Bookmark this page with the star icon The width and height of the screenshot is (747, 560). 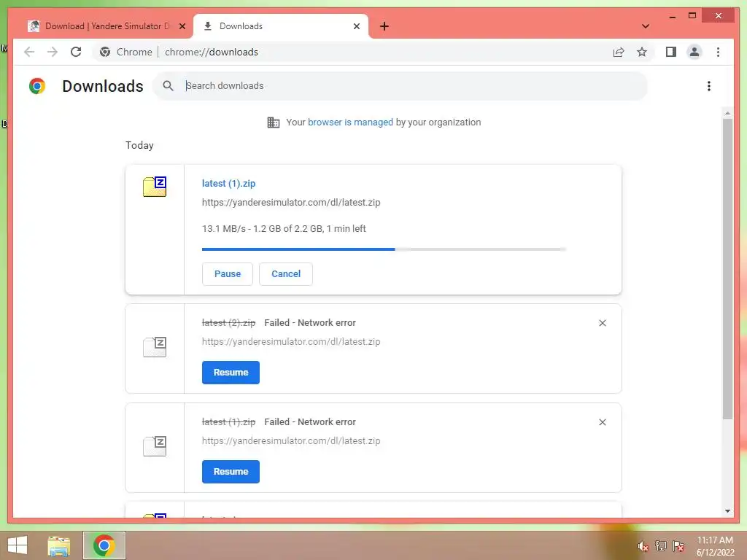[642, 52]
